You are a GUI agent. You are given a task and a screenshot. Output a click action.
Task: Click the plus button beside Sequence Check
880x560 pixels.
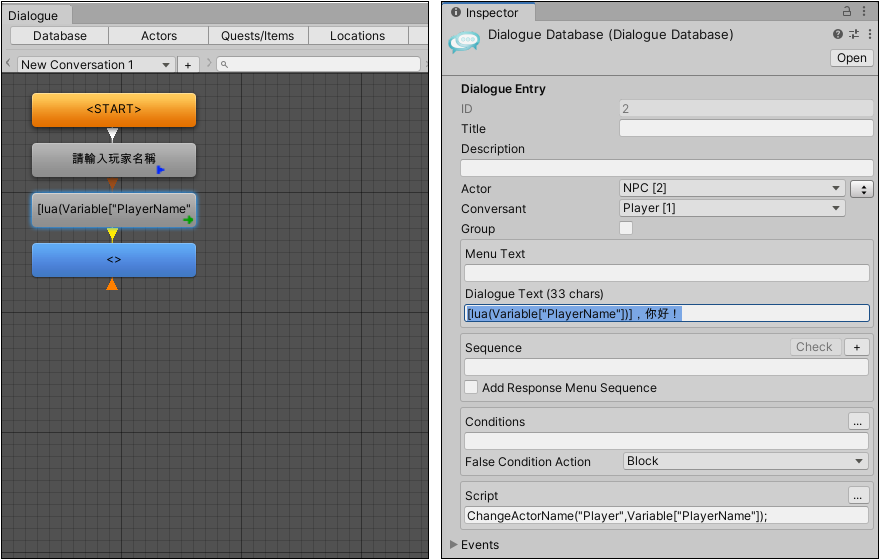point(857,347)
